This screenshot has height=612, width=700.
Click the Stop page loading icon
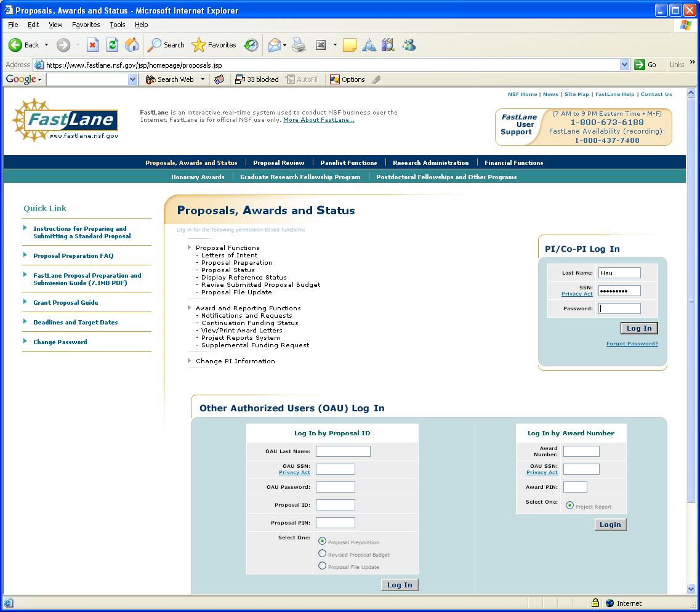(92, 45)
